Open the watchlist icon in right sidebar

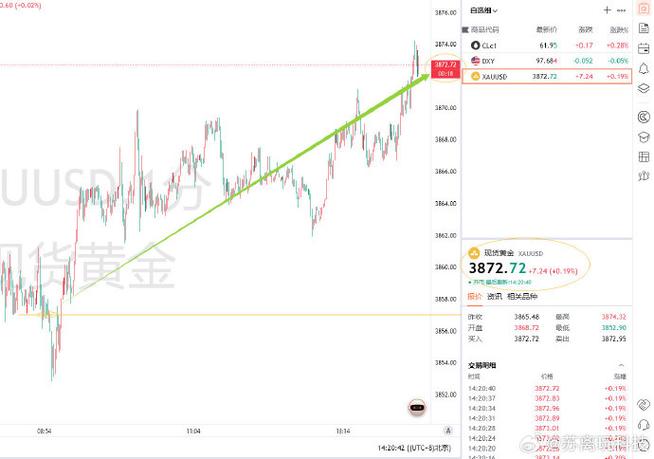click(x=644, y=10)
